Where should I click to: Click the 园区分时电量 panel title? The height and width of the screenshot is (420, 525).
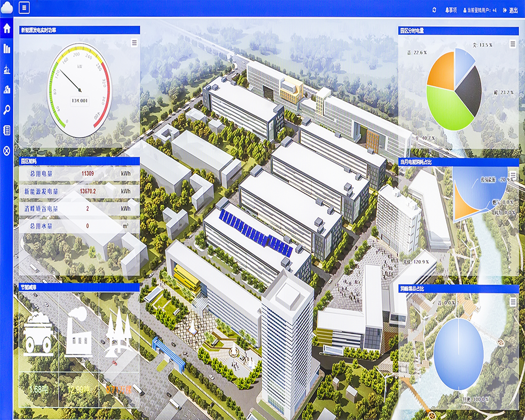point(412,31)
